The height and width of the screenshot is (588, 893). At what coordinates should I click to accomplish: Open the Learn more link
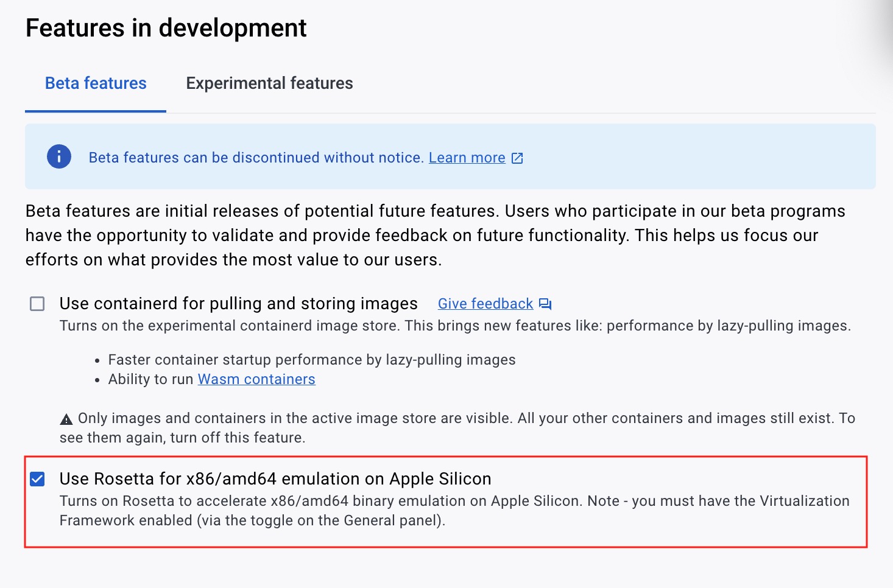tap(467, 158)
